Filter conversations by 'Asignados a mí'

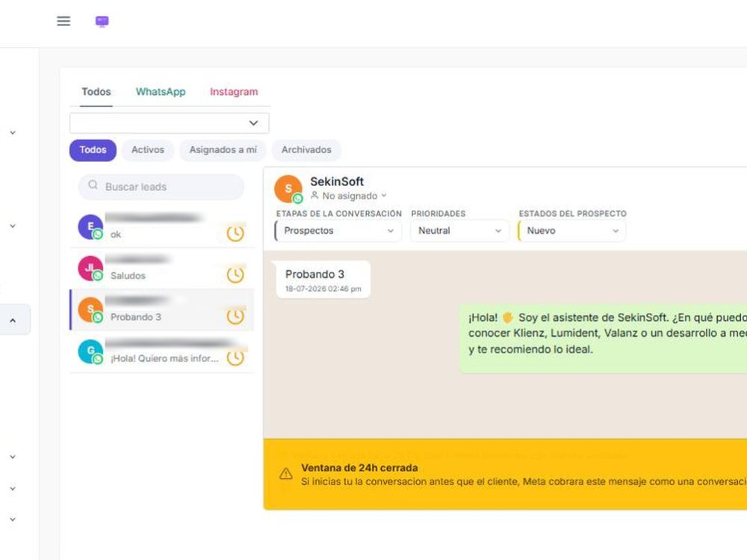223,150
